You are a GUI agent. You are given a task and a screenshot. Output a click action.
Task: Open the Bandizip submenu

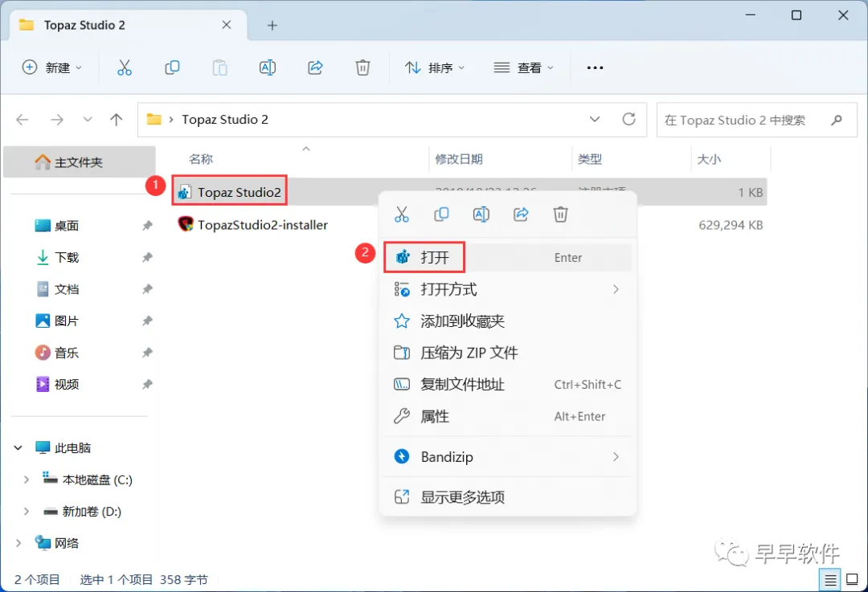[508, 456]
